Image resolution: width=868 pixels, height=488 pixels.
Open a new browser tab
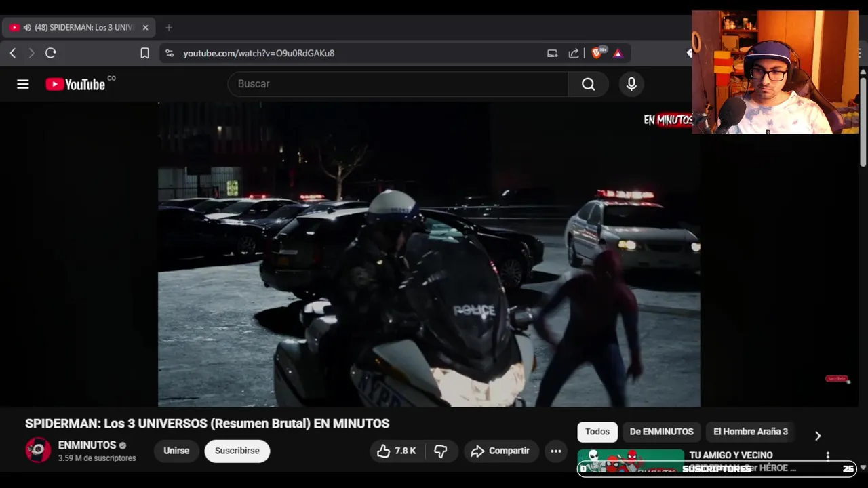[169, 28]
